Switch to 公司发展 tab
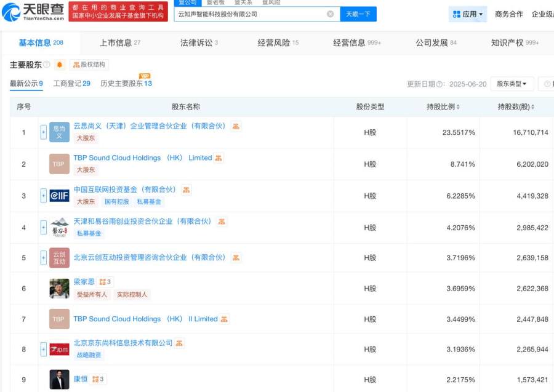 436,42
